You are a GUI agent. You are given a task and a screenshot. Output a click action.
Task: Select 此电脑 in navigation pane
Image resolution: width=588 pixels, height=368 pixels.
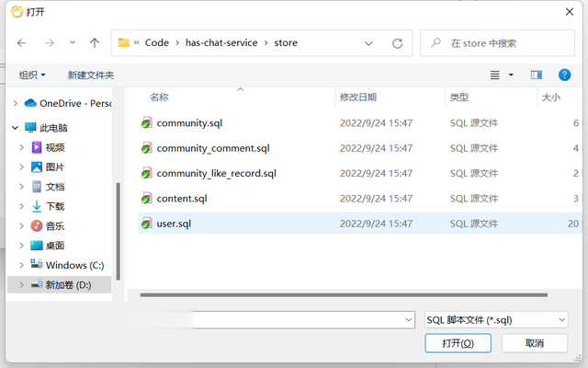[x=46, y=128]
